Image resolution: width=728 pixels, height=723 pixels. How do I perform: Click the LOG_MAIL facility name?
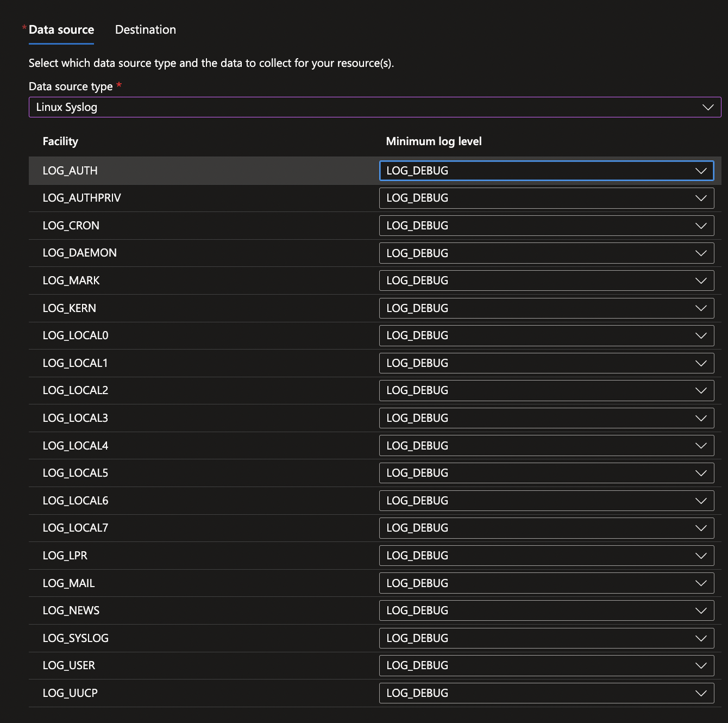69,583
